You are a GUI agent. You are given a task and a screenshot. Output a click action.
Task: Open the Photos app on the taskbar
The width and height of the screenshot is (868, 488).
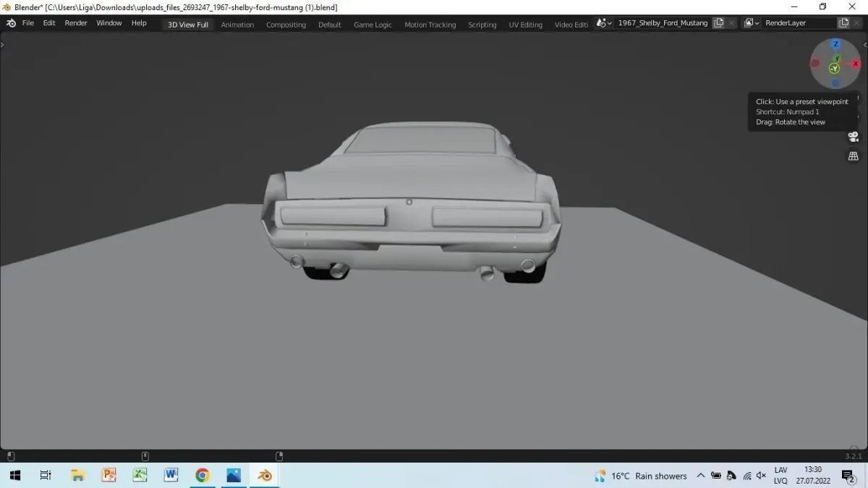pyautogui.click(x=234, y=476)
